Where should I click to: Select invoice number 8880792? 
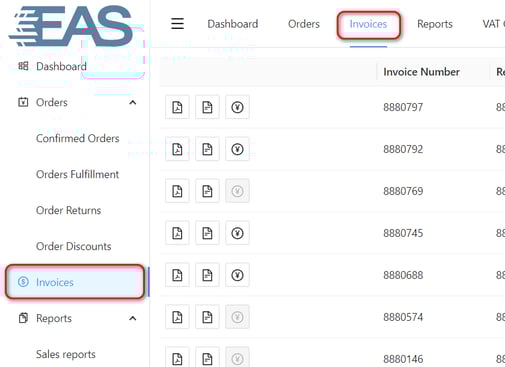point(403,149)
